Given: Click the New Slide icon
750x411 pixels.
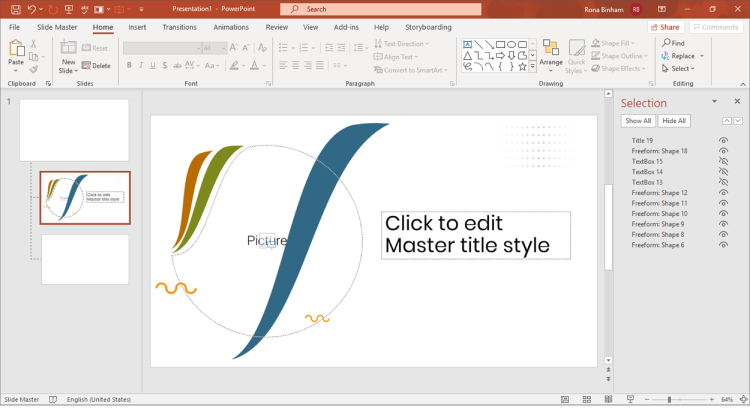Looking at the screenshot, I should click(68, 47).
